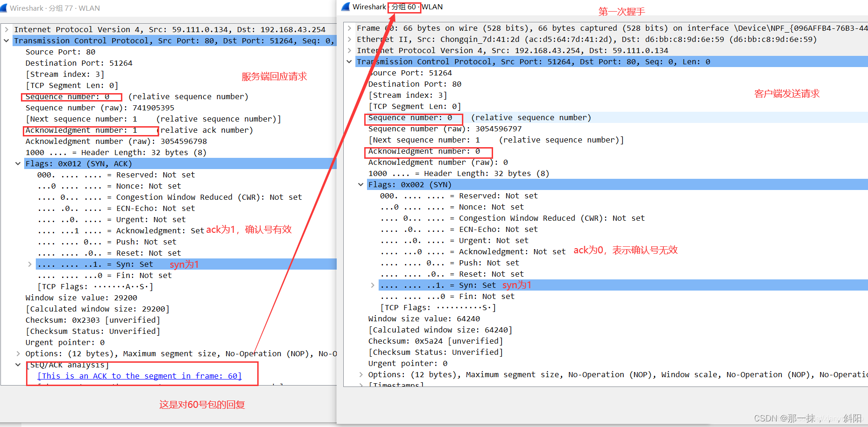Image resolution: width=868 pixels, height=427 pixels.
Task: Select Destination Port: 80 row
Action: coord(415,84)
